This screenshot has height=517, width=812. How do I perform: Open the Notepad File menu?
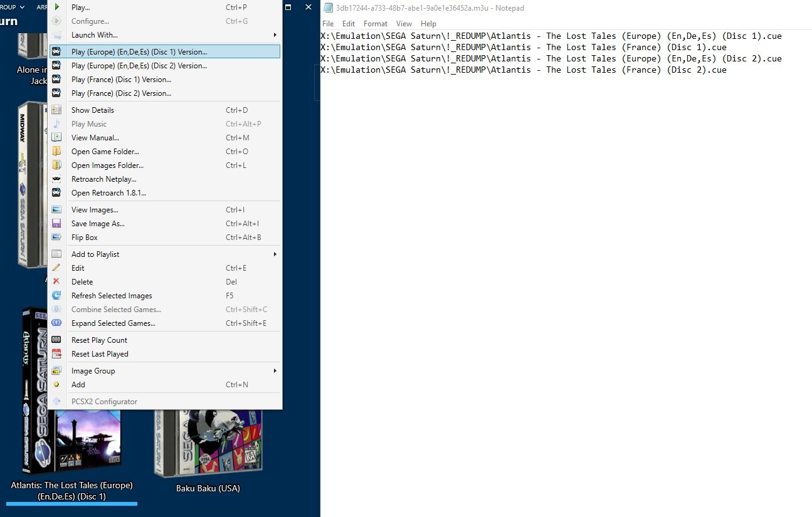click(328, 24)
